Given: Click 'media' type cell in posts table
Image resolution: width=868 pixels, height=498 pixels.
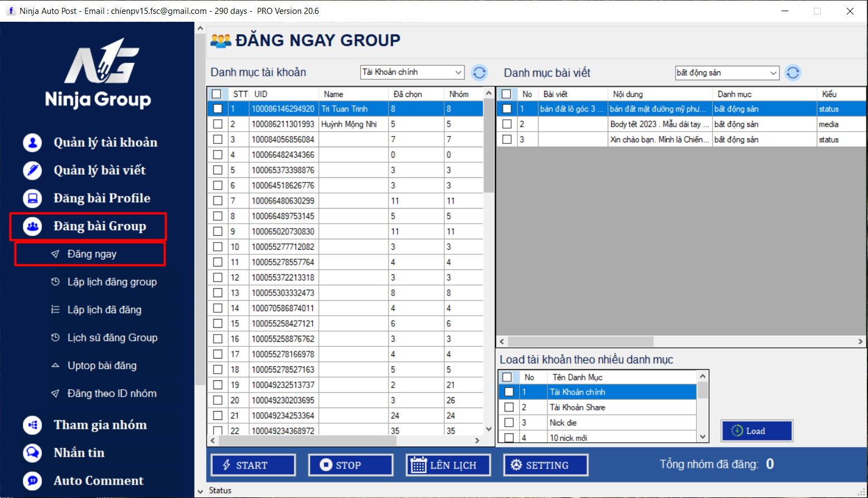Looking at the screenshot, I should 841,124.
